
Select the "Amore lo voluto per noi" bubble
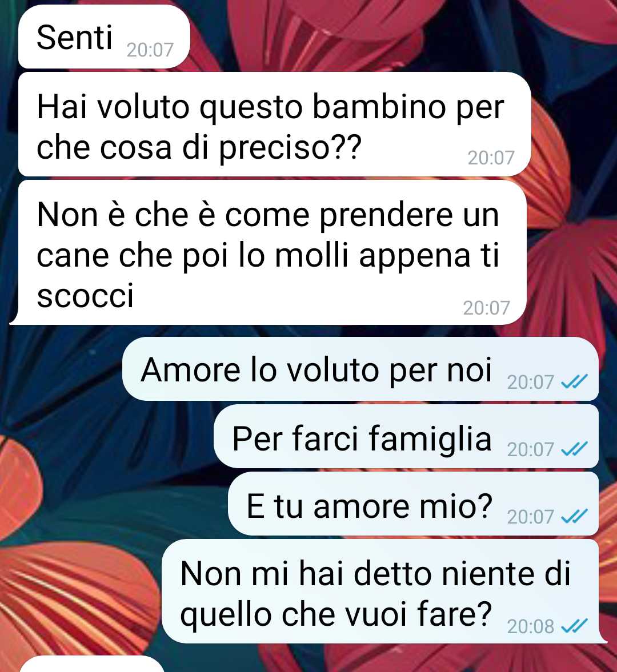click(360, 369)
